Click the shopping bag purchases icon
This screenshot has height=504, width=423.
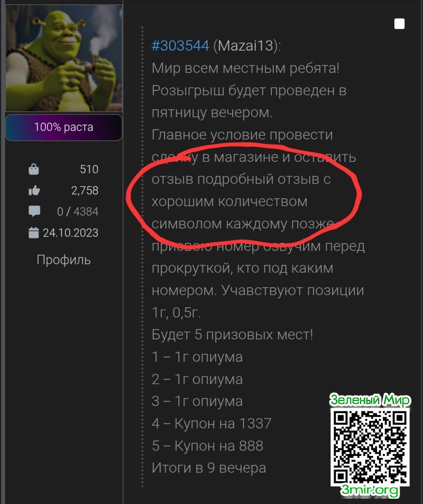coord(34,169)
